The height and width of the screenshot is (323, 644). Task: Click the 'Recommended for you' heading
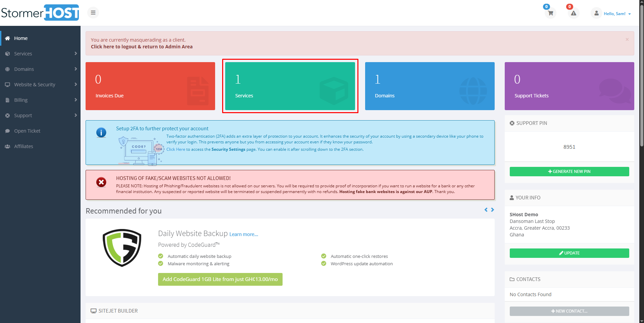coord(123,211)
